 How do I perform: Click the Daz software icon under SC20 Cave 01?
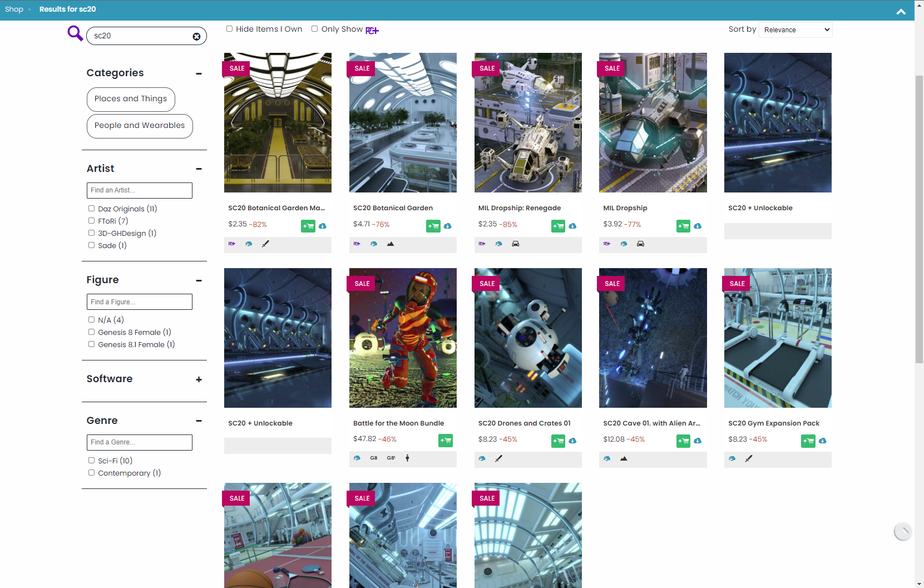pos(607,458)
